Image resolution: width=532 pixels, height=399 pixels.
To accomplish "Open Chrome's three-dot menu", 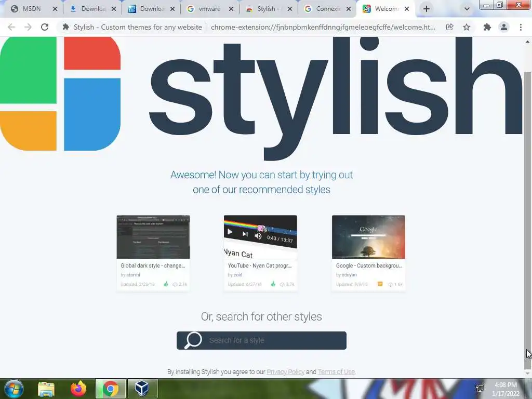I will pyautogui.click(x=521, y=27).
